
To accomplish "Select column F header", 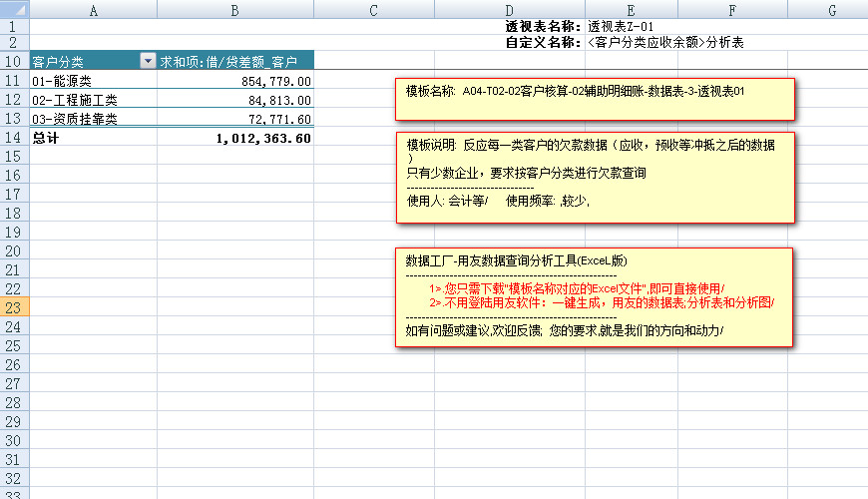I will point(732,9).
